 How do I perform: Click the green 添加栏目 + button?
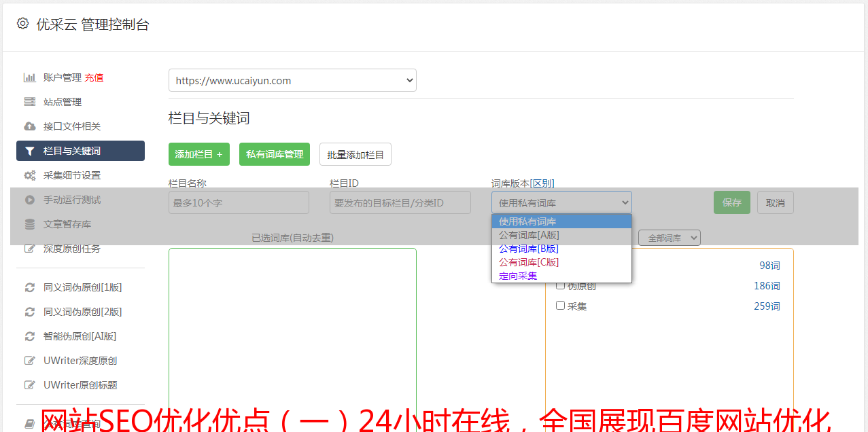(199, 154)
